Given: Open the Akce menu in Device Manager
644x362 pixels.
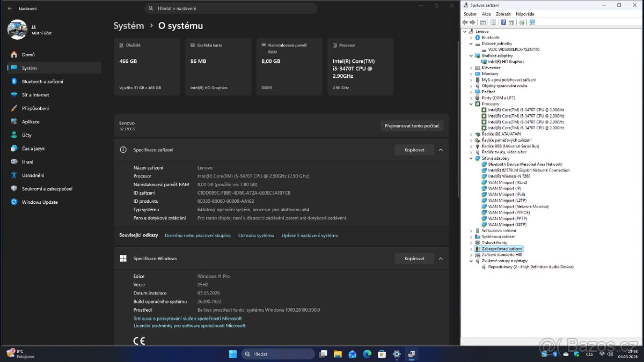Looking at the screenshot, I should tap(486, 13).
